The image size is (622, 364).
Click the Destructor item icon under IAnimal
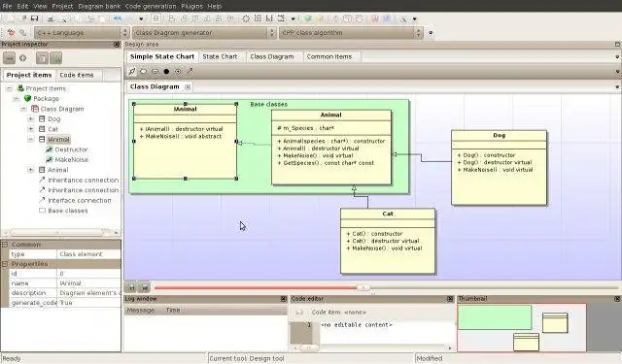50,149
